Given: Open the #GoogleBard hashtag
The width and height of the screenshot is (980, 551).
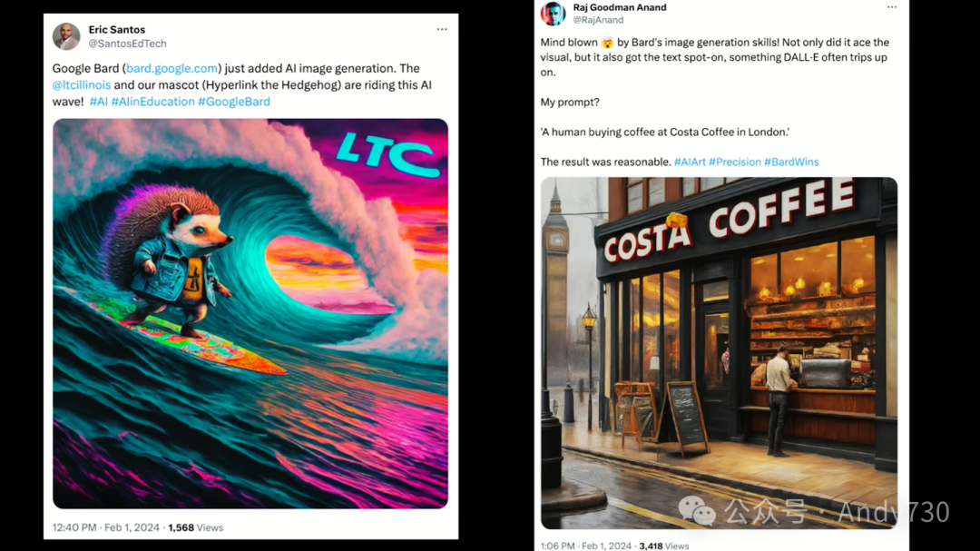Looking at the screenshot, I should pyautogui.click(x=234, y=102).
